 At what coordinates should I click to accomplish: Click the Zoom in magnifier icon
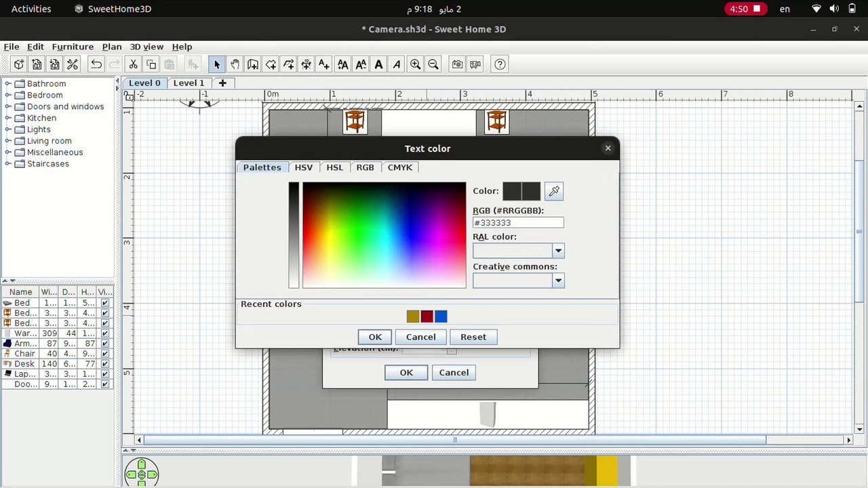415,64
